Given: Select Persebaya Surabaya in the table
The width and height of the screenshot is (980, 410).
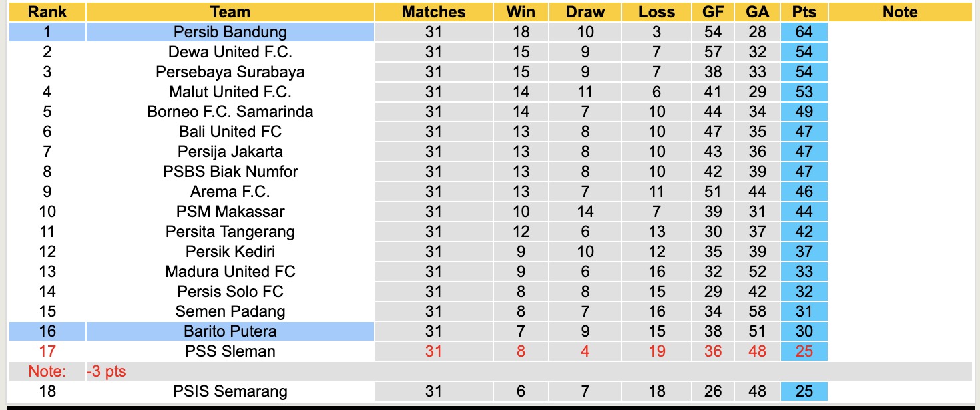Looking at the screenshot, I should (x=230, y=72).
